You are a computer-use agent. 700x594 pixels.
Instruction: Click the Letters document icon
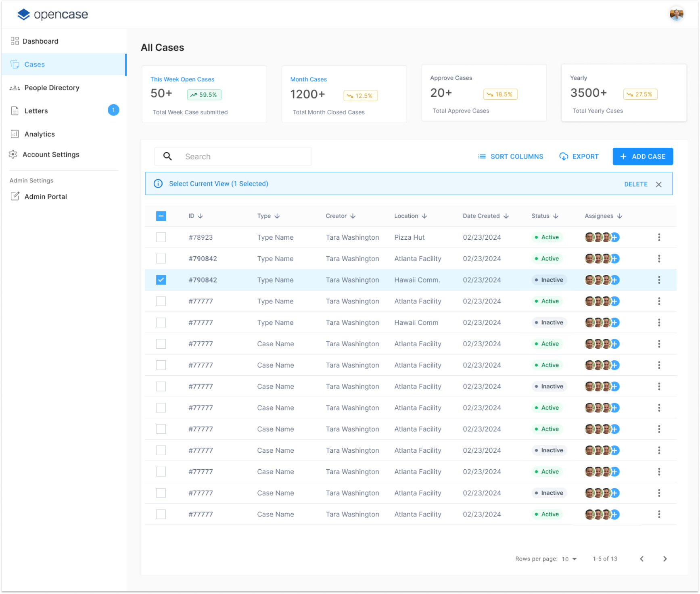tap(15, 111)
